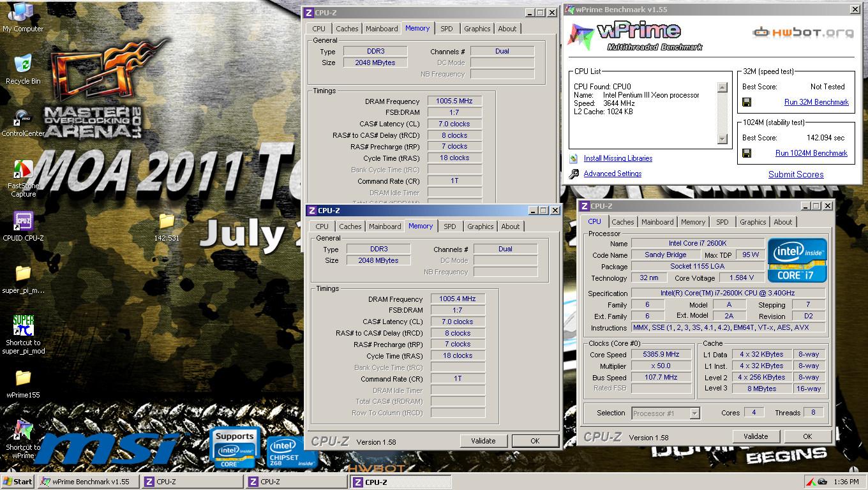Screen dimensions: 868x490
Task: Click the 142.094 sec best score text
Action: tap(825, 138)
